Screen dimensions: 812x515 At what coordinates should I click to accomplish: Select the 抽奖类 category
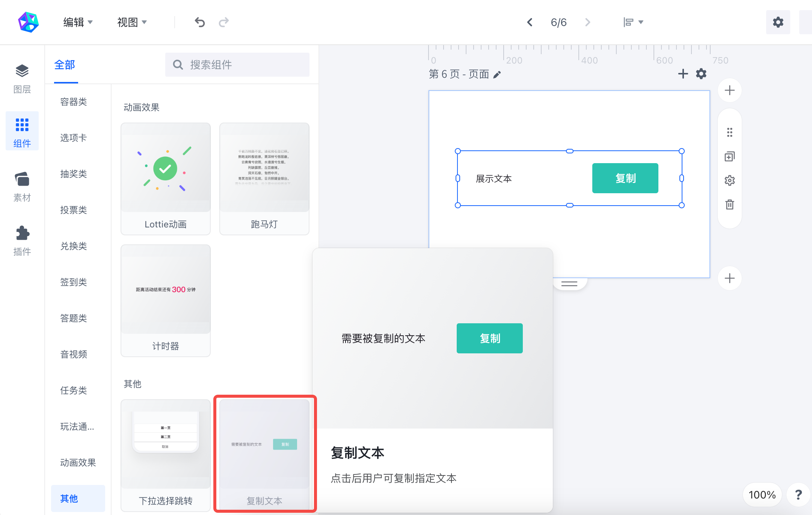tap(74, 174)
